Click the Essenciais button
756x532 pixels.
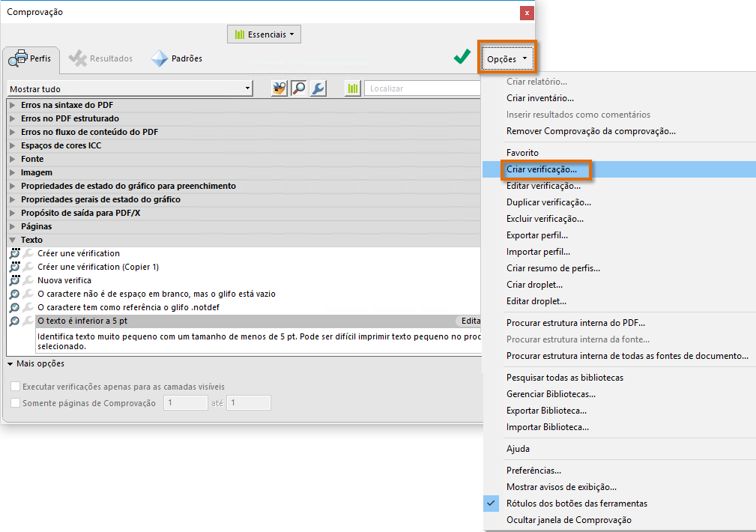coord(264,34)
